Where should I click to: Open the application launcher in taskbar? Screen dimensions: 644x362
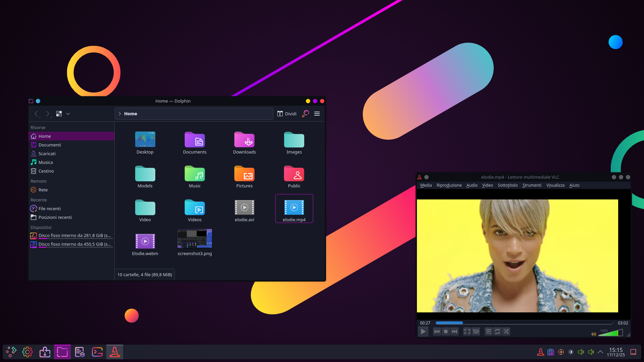coord(11,352)
